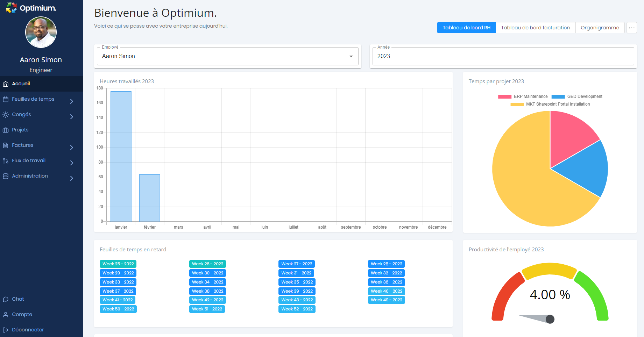The image size is (644, 337).
Task: Toggle GED Development legend item
Action: click(577, 96)
